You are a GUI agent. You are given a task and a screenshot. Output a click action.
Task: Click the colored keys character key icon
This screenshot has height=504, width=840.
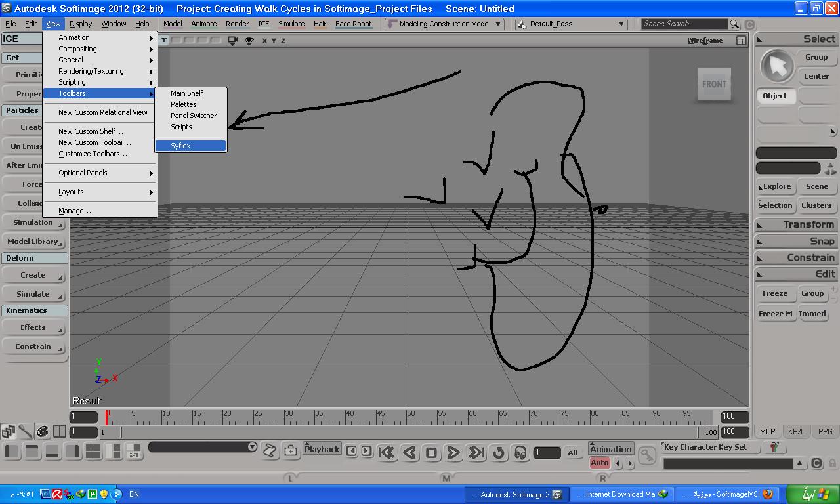pyautogui.click(x=774, y=447)
